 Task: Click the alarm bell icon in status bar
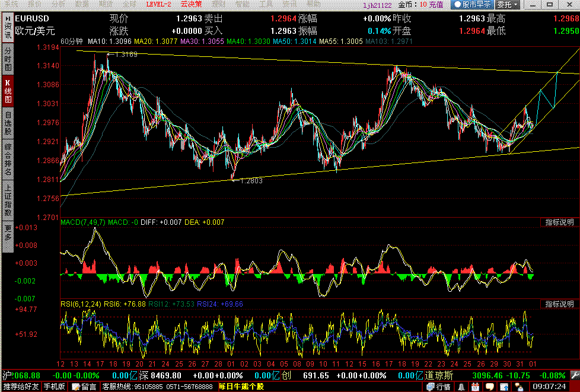pos(461,387)
